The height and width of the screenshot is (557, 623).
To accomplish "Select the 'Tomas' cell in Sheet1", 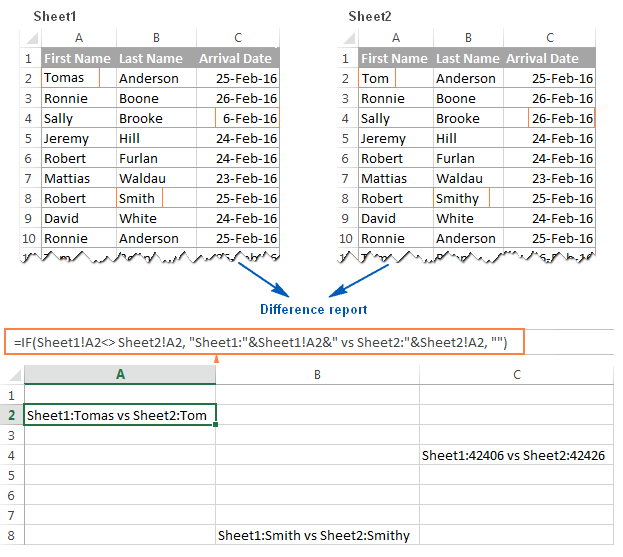I will pos(78,78).
